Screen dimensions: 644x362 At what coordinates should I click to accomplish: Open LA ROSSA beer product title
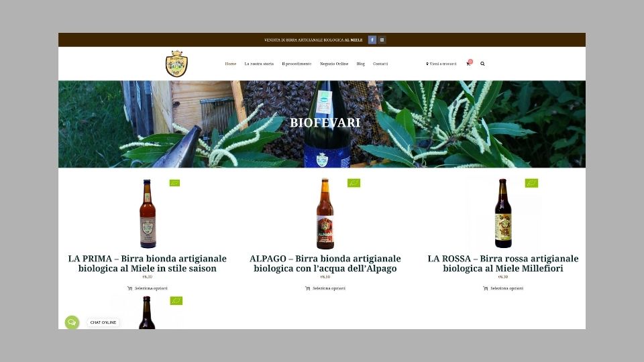[503, 263]
